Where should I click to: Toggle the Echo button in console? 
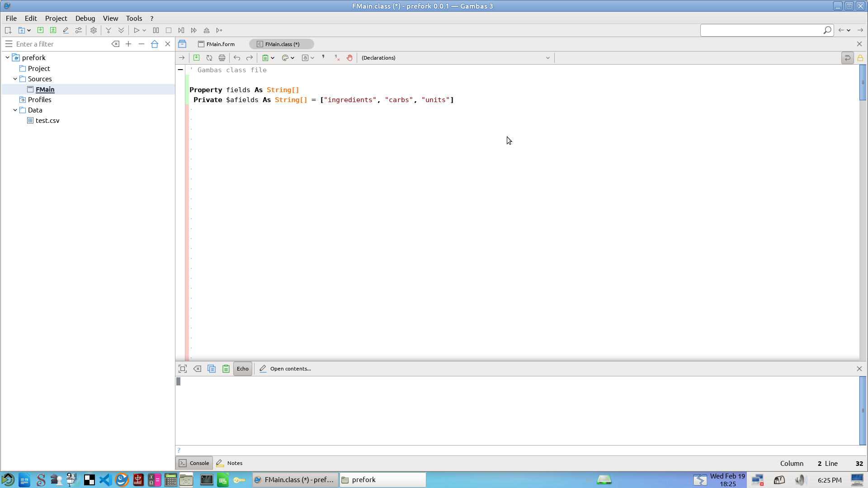tap(243, 369)
